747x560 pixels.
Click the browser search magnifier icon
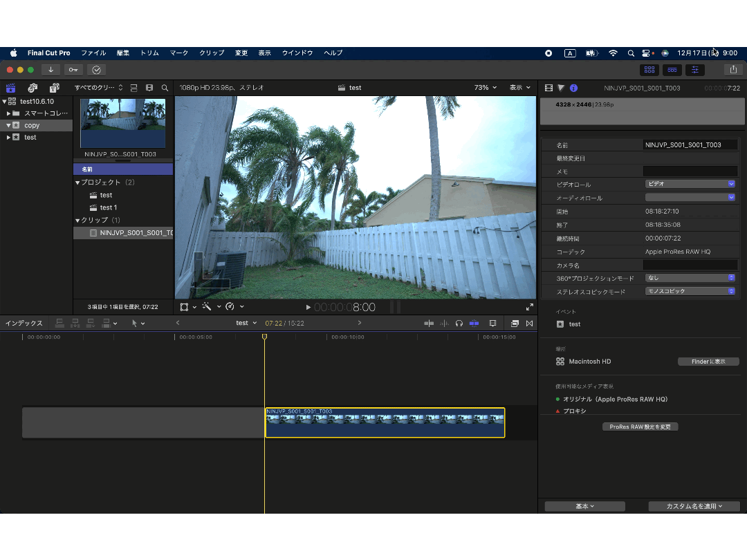(x=165, y=88)
